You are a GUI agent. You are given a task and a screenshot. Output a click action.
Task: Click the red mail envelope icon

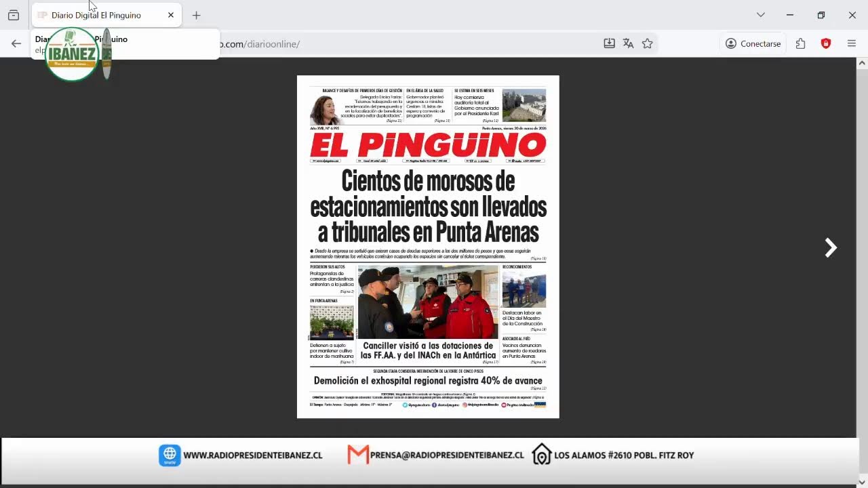[x=357, y=455]
